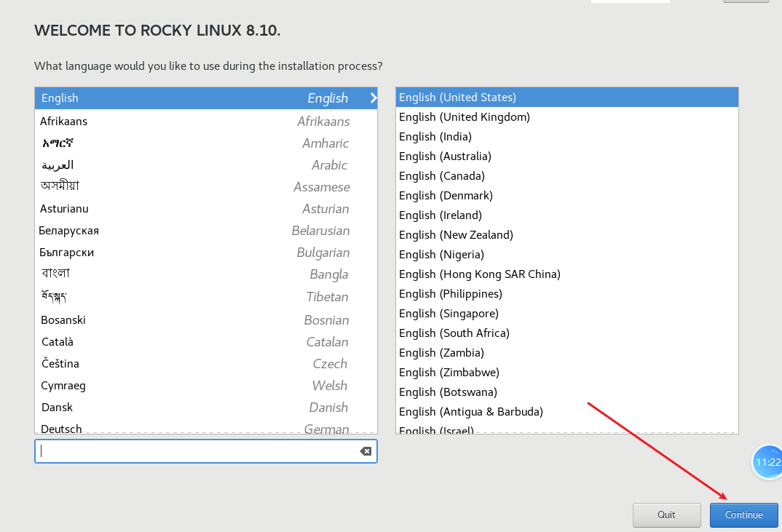Click the Continue button
Viewport: 782px width, 532px height.
(743, 515)
